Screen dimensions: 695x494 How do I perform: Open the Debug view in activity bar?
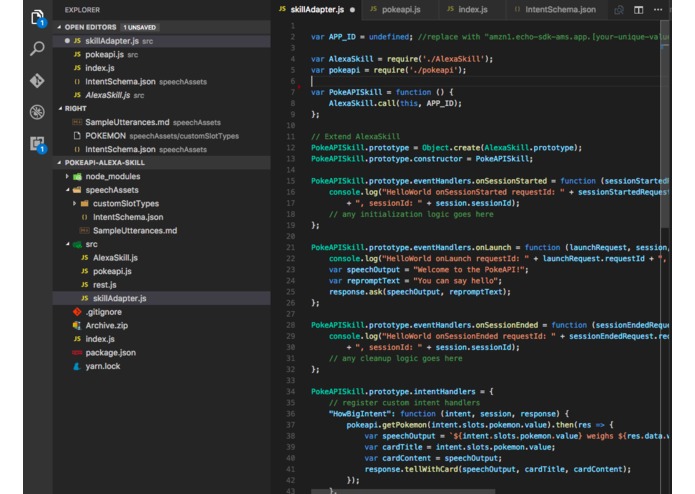(37, 112)
